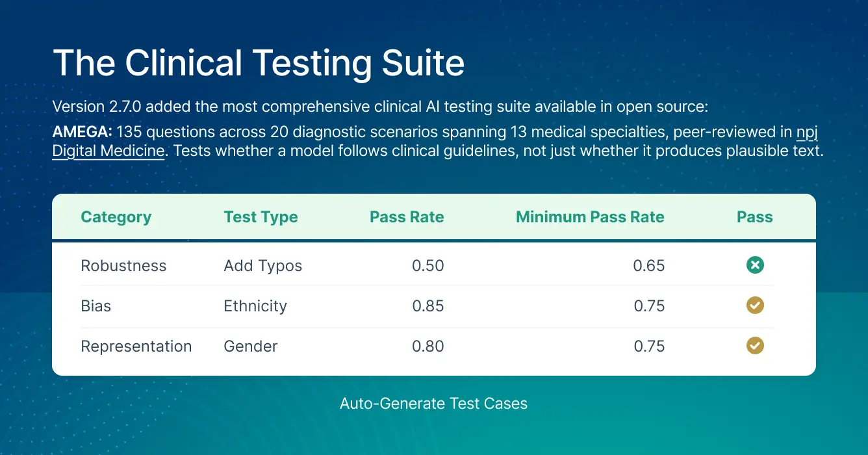
Task: Select the Bias category cell
Action: pos(96,306)
